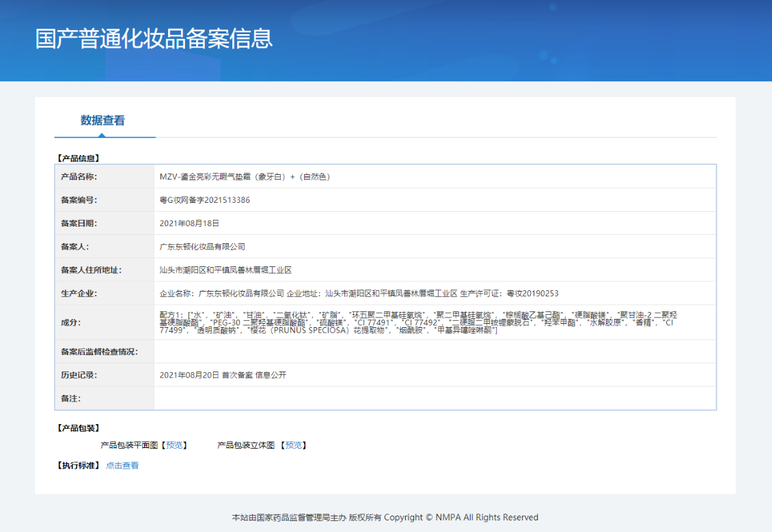Click the NMPA copyright footer text
Image resolution: width=772 pixels, height=532 pixels.
click(385, 517)
